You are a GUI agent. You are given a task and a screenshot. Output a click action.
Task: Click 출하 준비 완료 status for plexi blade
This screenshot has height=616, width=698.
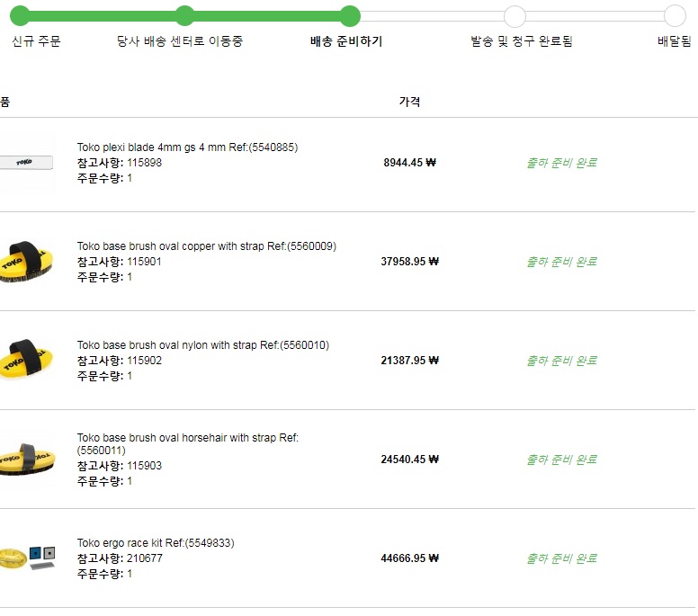tap(561, 163)
